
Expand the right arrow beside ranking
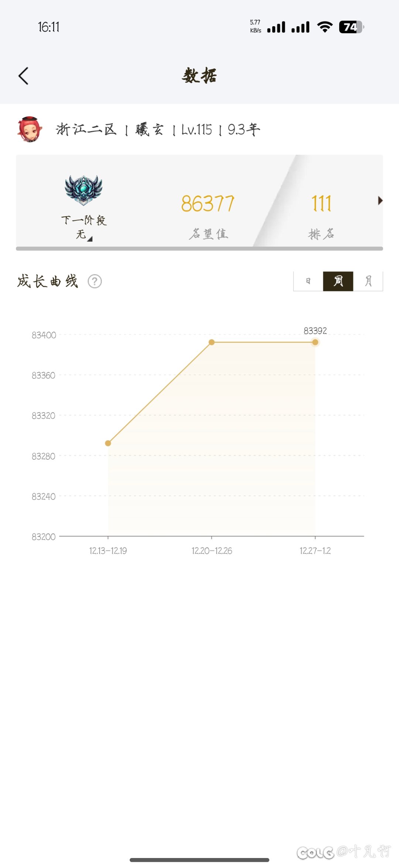pyautogui.click(x=380, y=201)
